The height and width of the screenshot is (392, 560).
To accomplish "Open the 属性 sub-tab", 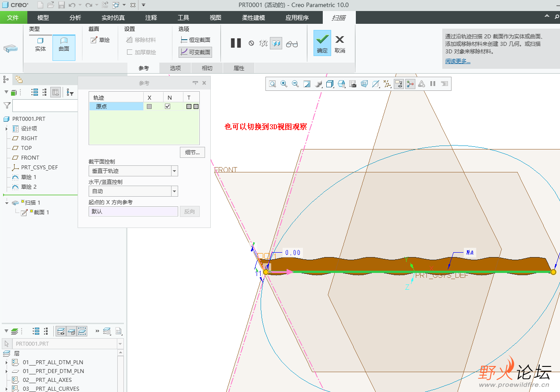I will click(x=239, y=68).
